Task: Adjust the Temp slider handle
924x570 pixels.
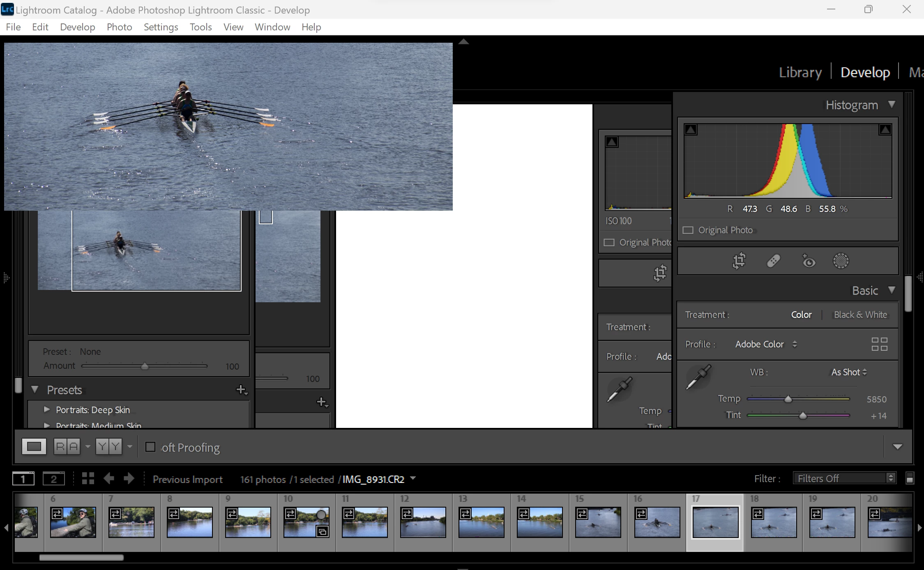Action: coord(788,399)
